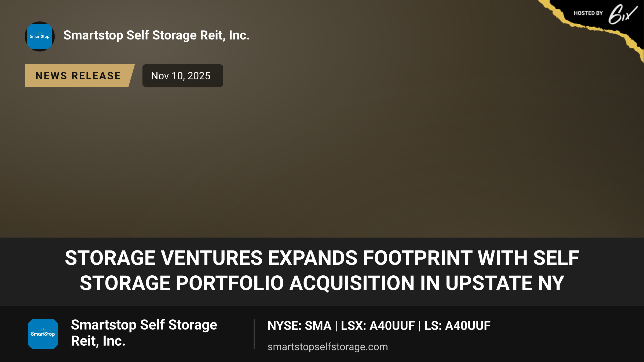The image size is (644, 362).
Task: Click the SmartStop logo in bottom bar
Action: (x=43, y=334)
